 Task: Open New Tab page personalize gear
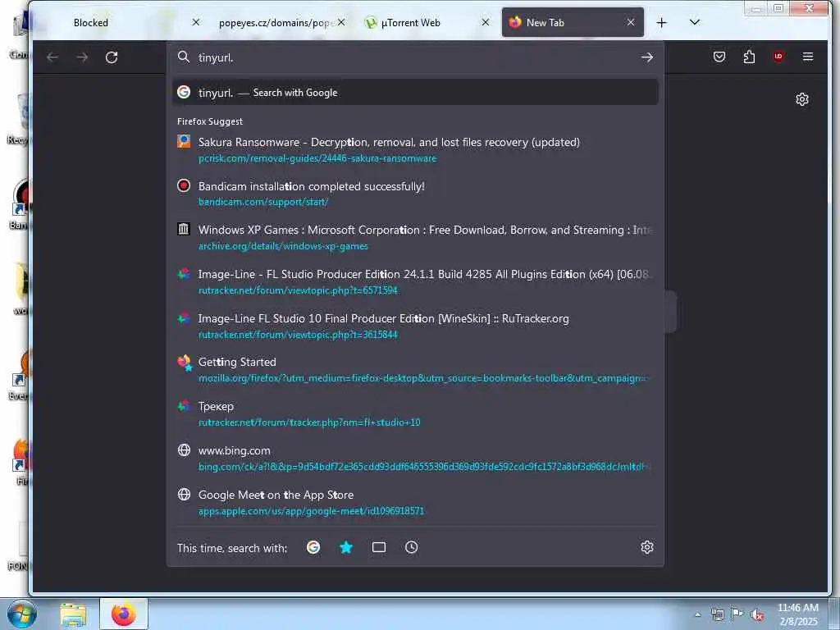(x=802, y=99)
